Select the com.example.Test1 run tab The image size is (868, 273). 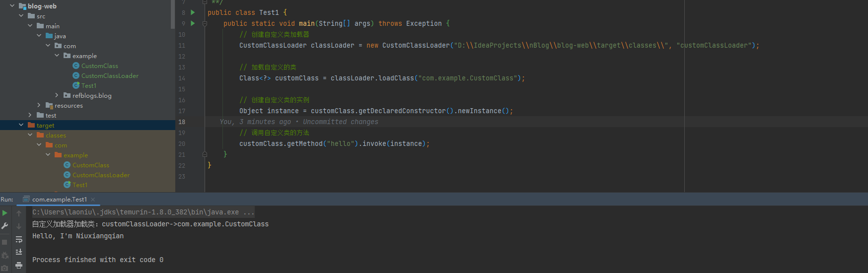pyautogui.click(x=59, y=200)
